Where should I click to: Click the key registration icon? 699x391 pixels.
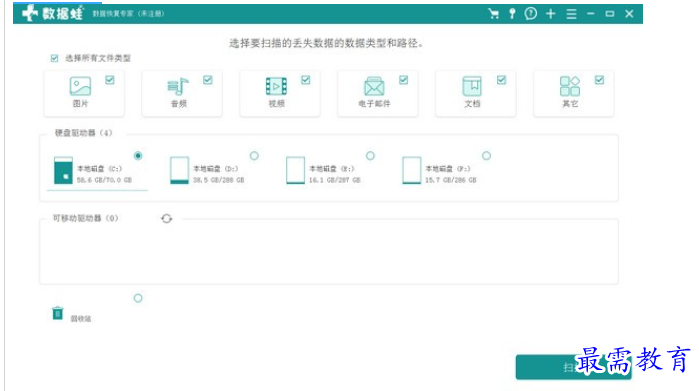coord(512,14)
